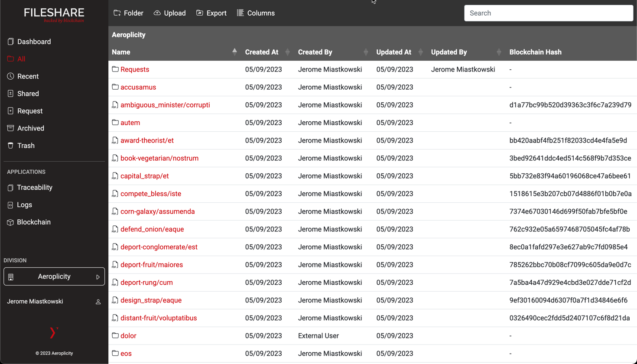
Task: Sort the table by Name column
Action: click(234, 52)
